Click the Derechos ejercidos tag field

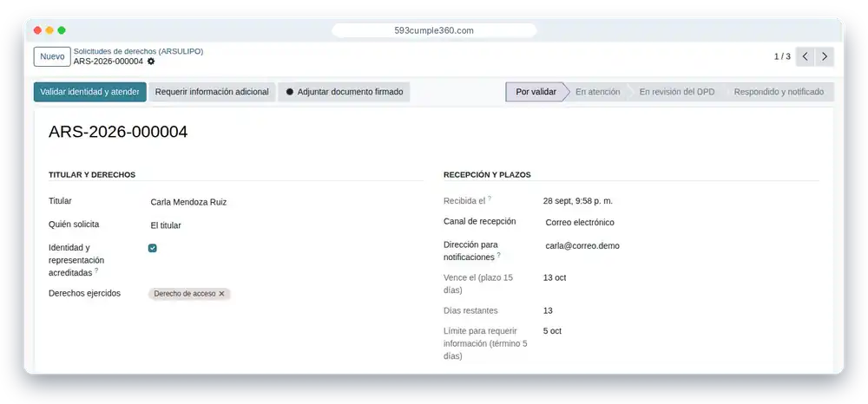285,294
